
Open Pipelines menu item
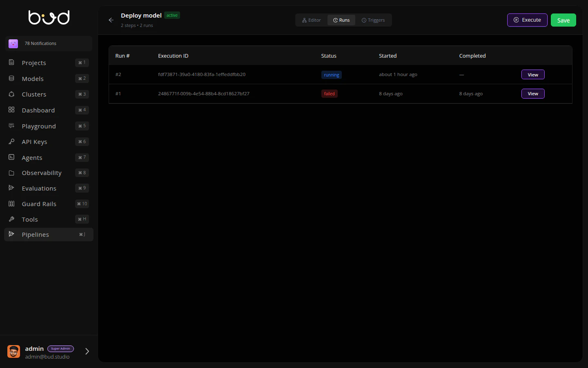[x=49, y=234]
